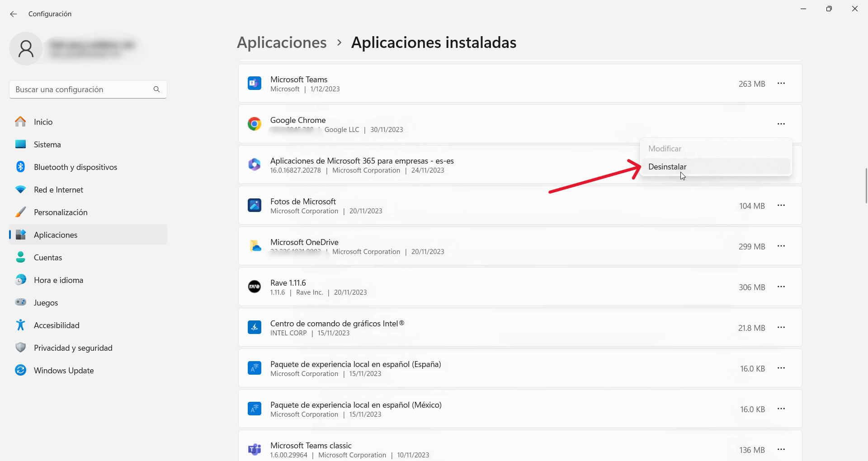Click the Cuentas person icon
This screenshot has height=461, width=868.
[x=20, y=257]
